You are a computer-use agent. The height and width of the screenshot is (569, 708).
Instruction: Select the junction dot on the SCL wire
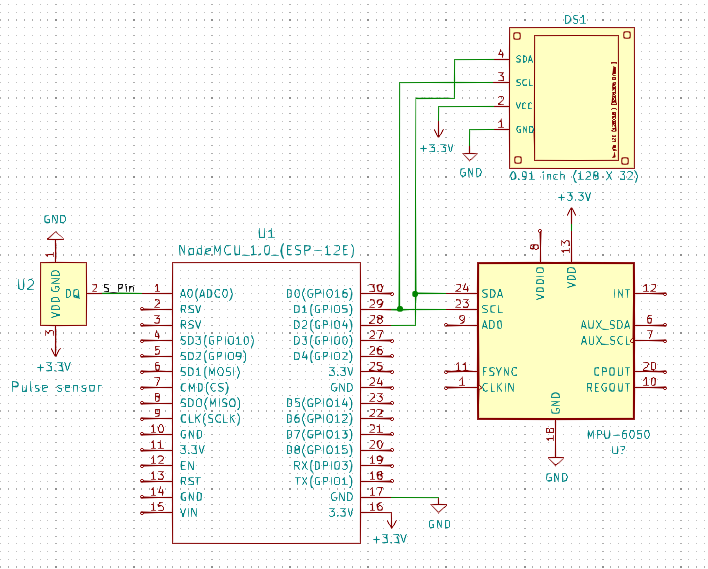tap(400, 309)
